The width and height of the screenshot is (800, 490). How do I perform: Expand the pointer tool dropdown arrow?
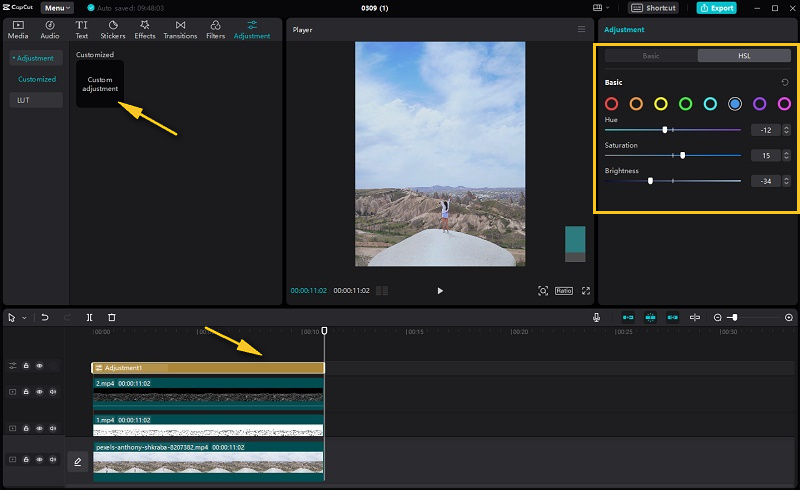coord(24,318)
